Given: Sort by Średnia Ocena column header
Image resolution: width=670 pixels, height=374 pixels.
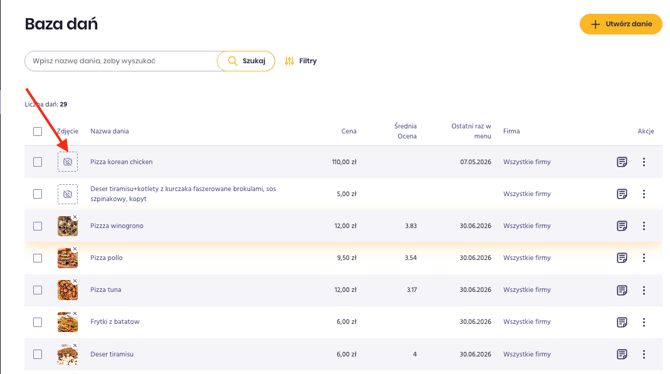Looking at the screenshot, I should pyautogui.click(x=405, y=131).
